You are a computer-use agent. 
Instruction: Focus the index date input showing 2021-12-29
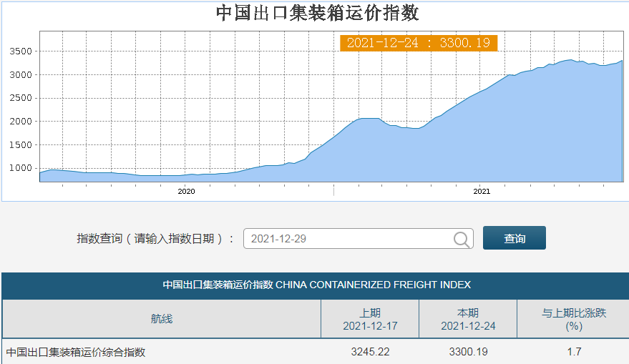(359, 239)
